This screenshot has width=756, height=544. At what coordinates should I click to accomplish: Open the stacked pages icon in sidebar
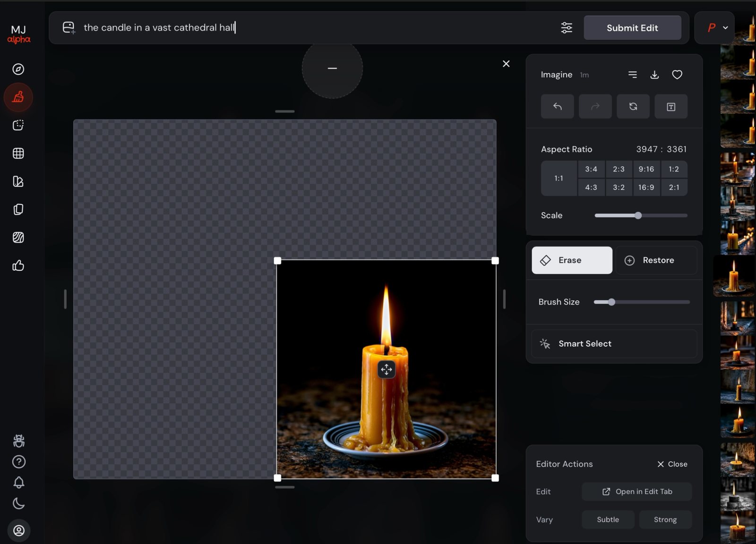pyautogui.click(x=18, y=209)
